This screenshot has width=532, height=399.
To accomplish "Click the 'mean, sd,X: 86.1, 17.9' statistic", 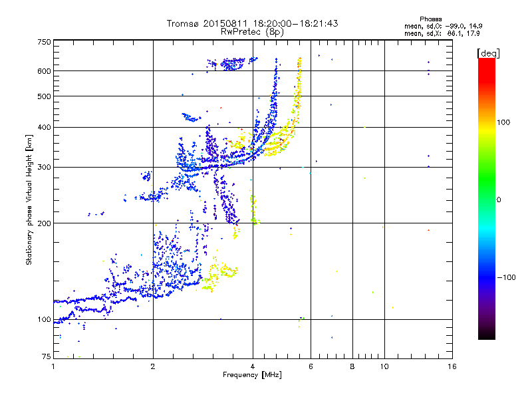I will (442, 33).
